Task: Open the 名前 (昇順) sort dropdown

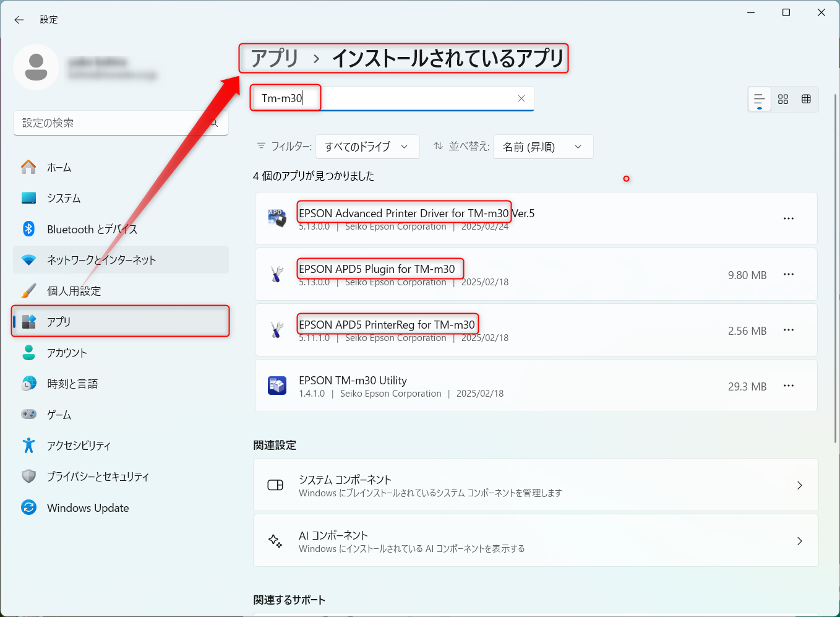Action: tap(543, 147)
